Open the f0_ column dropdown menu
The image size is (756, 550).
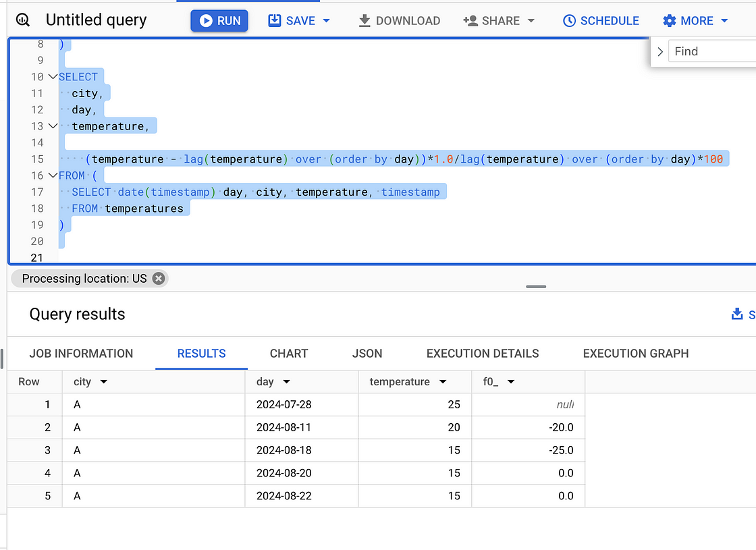pos(511,382)
